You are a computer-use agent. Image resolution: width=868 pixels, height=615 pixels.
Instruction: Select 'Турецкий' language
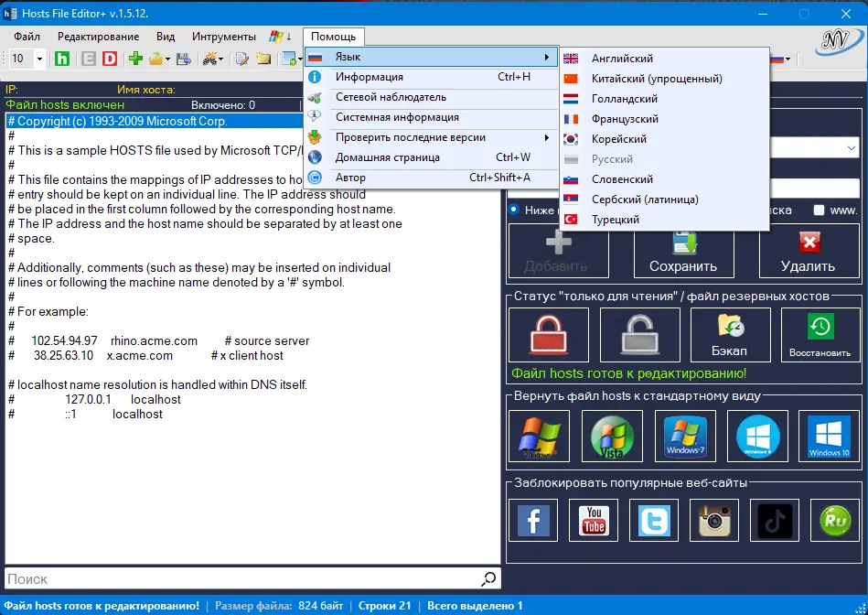[x=664, y=220]
